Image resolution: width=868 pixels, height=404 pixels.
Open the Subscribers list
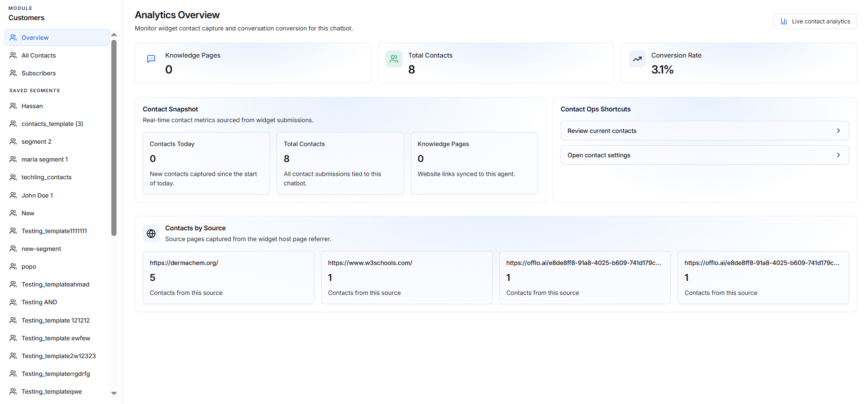point(57,73)
